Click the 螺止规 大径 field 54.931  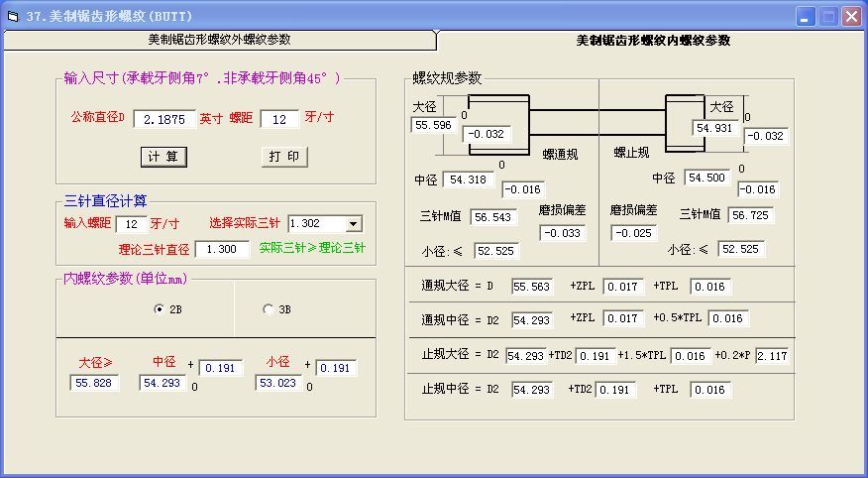(714, 128)
